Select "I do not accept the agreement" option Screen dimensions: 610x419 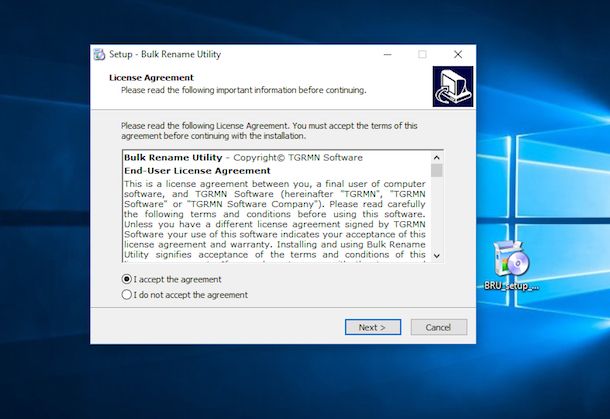[x=126, y=295]
